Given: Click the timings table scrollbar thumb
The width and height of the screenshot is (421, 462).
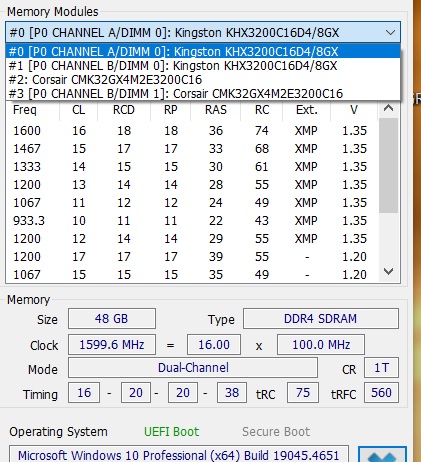Looking at the screenshot, I should point(389,165).
